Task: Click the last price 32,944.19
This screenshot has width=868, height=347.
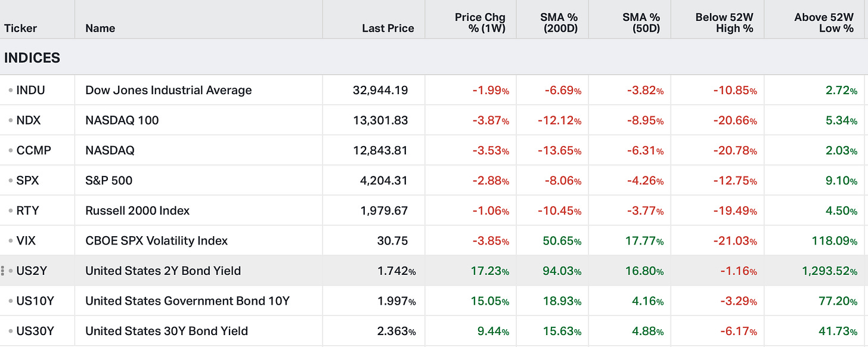Action: coord(380,91)
